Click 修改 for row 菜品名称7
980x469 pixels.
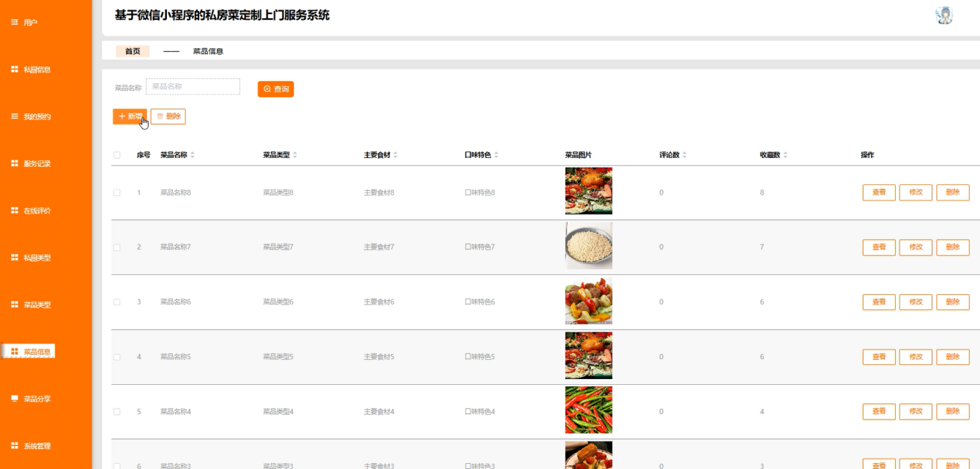point(916,247)
